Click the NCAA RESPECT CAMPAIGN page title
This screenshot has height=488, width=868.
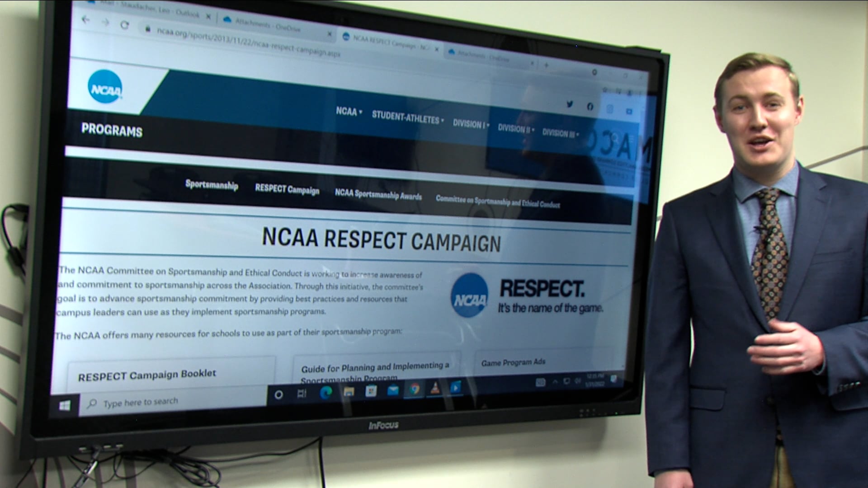(382, 239)
